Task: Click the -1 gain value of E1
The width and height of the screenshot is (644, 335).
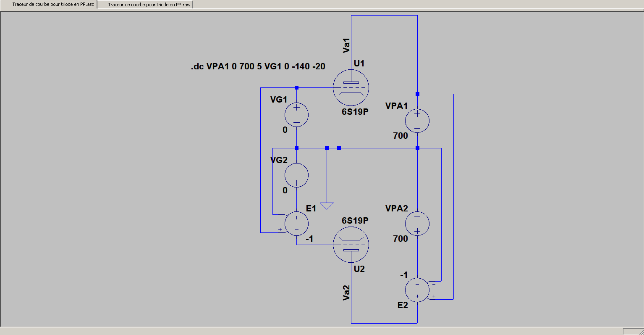Action: [309, 239]
